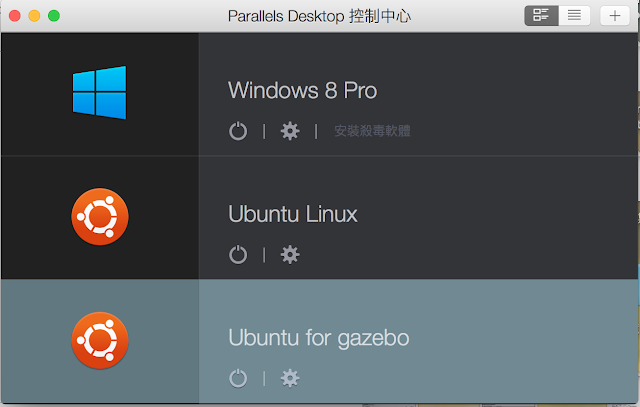Viewport: 640px width, 407px height.
Task: Switch to expanded view mode
Action: point(541,16)
